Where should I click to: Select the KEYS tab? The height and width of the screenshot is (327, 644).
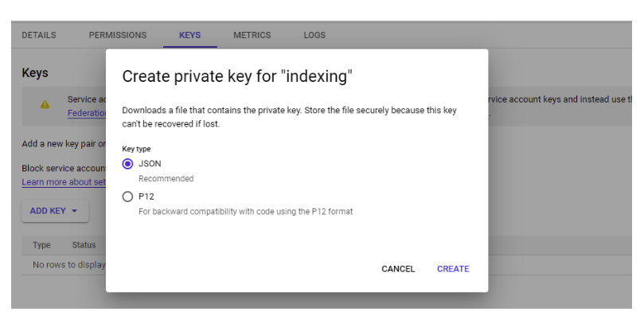tap(189, 35)
